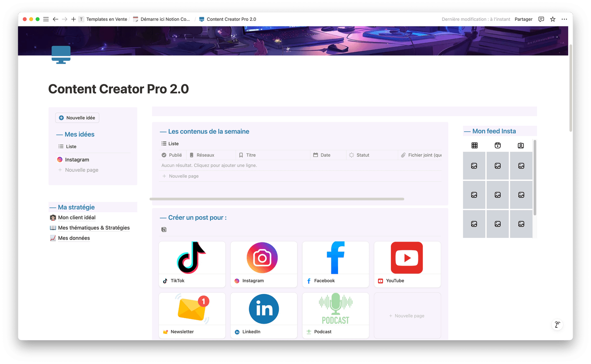Screen dimensions: 591x364
Task: Select Liste view in contenus de la semaine
Action: 170,144
